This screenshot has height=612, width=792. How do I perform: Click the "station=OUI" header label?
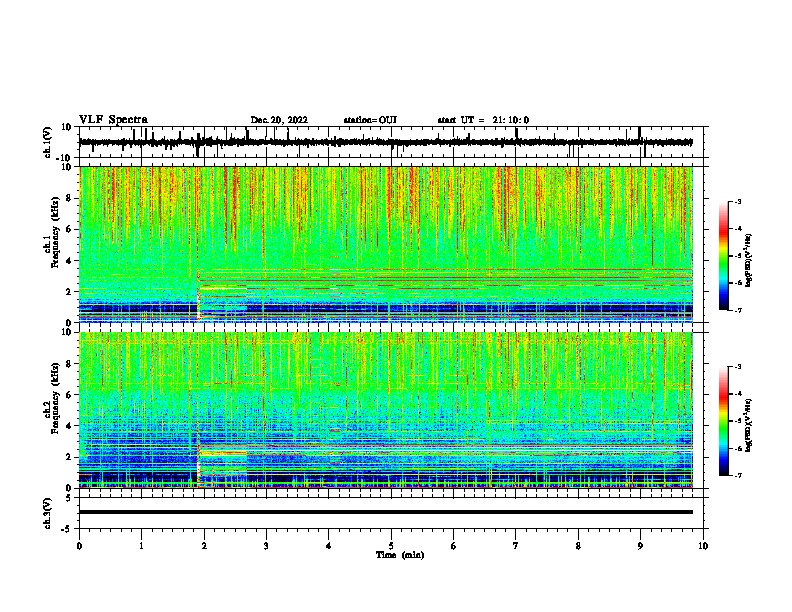click(x=370, y=120)
